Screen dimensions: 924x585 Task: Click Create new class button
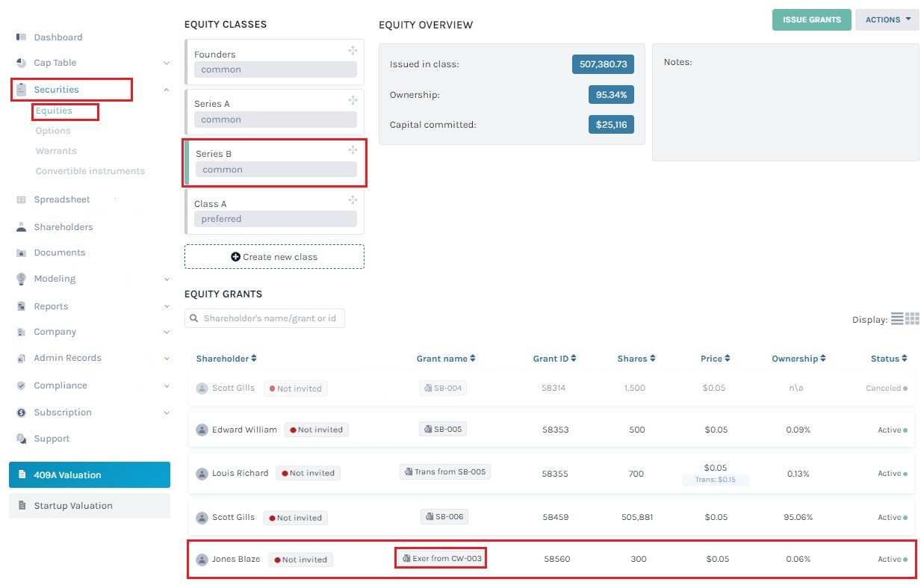pos(274,257)
